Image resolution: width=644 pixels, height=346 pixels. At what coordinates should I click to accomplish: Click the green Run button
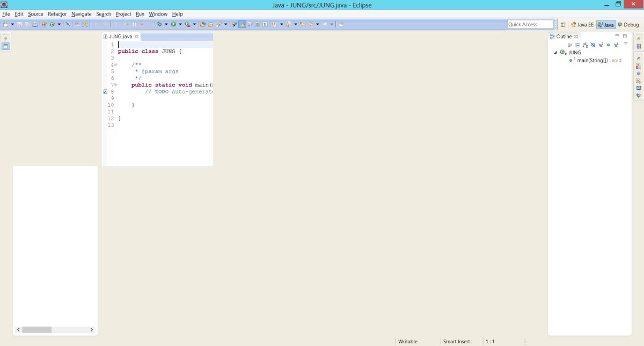coord(173,24)
